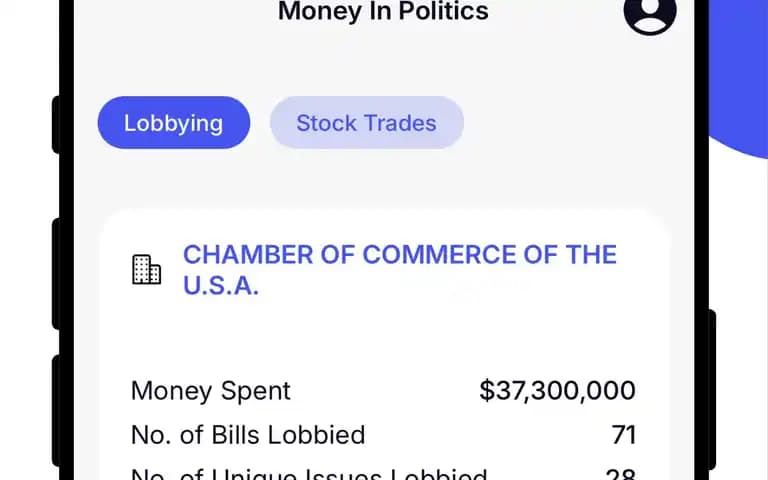Click the $37,300,000 amount
The height and width of the screenshot is (480, 768).
tap(557, 391)
